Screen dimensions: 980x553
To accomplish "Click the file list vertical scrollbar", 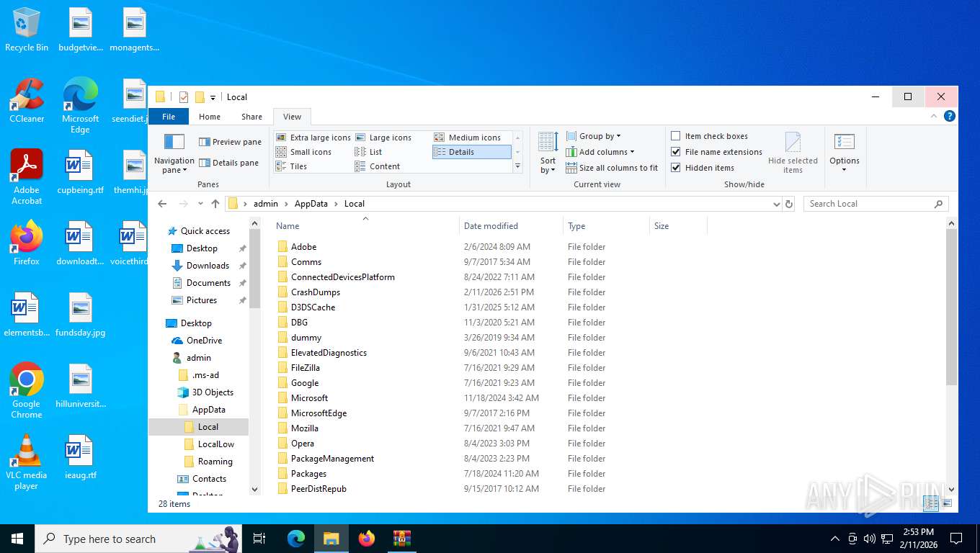I will [x=951, y=308].
